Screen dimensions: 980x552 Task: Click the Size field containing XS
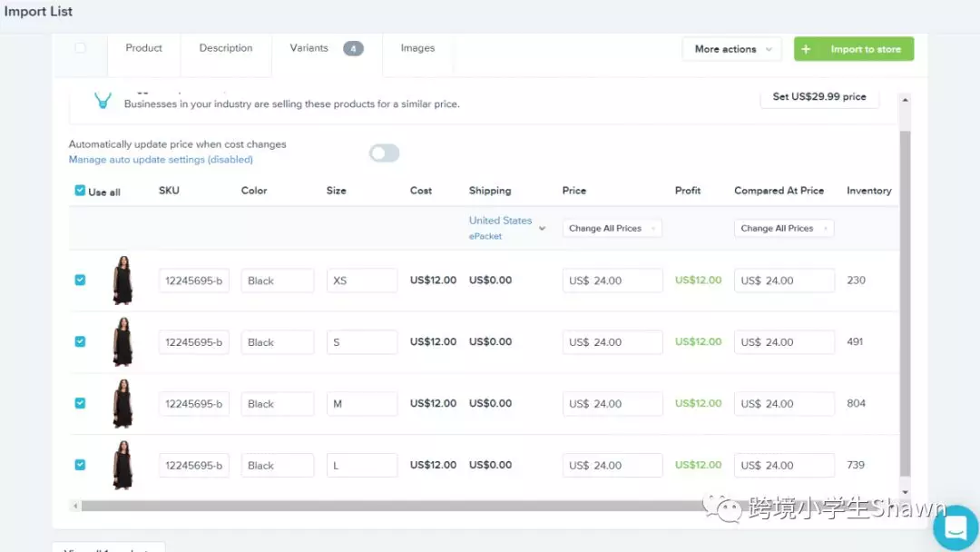point(362,281)
